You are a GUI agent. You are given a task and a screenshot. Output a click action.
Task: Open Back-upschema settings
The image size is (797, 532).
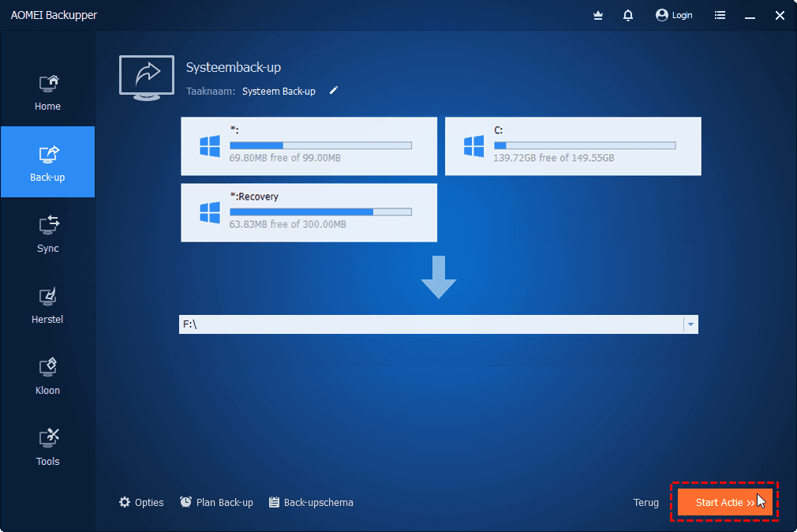click(x=311, y=503)
